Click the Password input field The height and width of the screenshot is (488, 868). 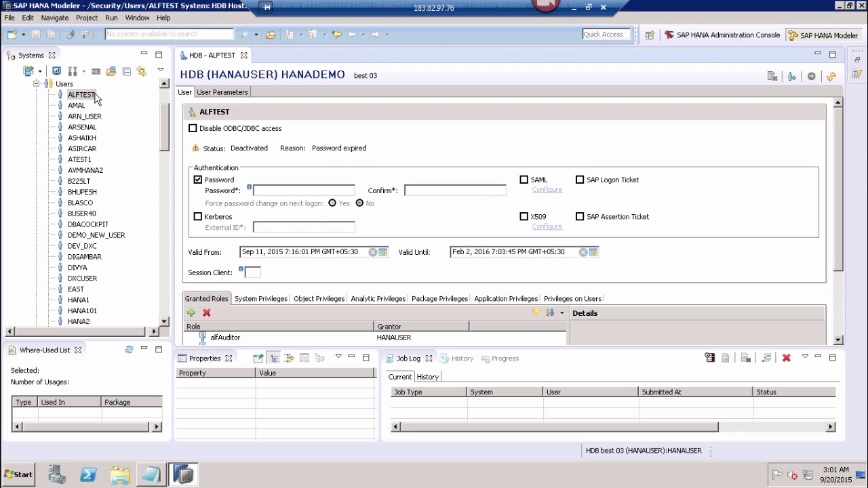(304, 190)
